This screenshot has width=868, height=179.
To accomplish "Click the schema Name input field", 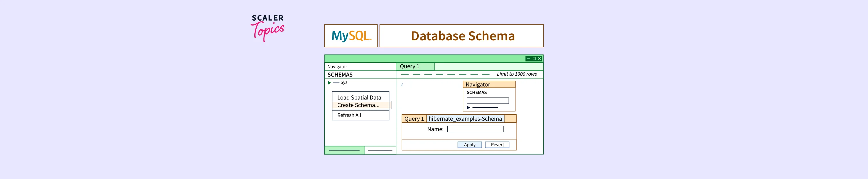I will pyautogui.click(x=475, y=129).
